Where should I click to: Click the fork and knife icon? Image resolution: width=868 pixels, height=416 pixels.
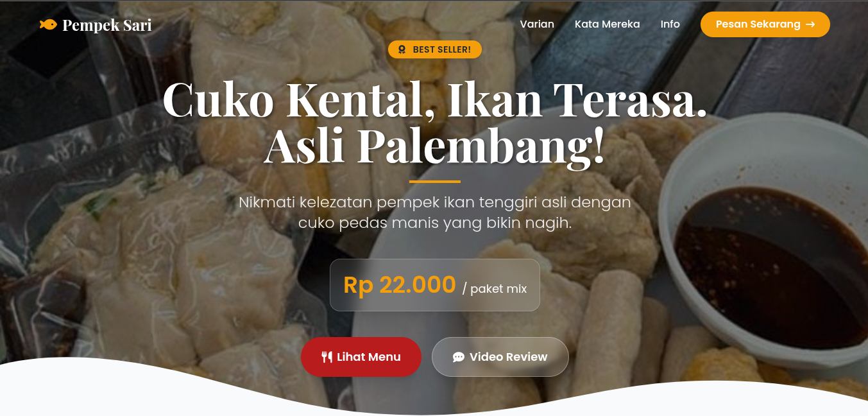coord(327,357)
